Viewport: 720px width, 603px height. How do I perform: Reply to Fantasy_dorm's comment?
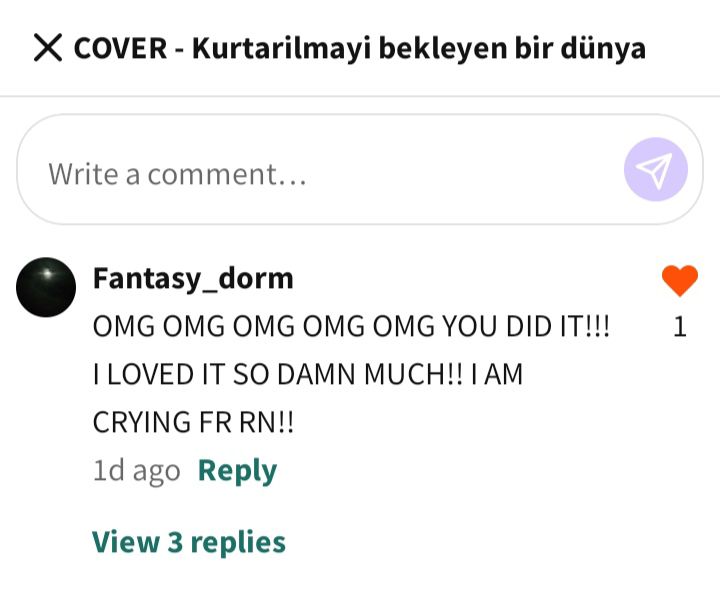(237, 471)
